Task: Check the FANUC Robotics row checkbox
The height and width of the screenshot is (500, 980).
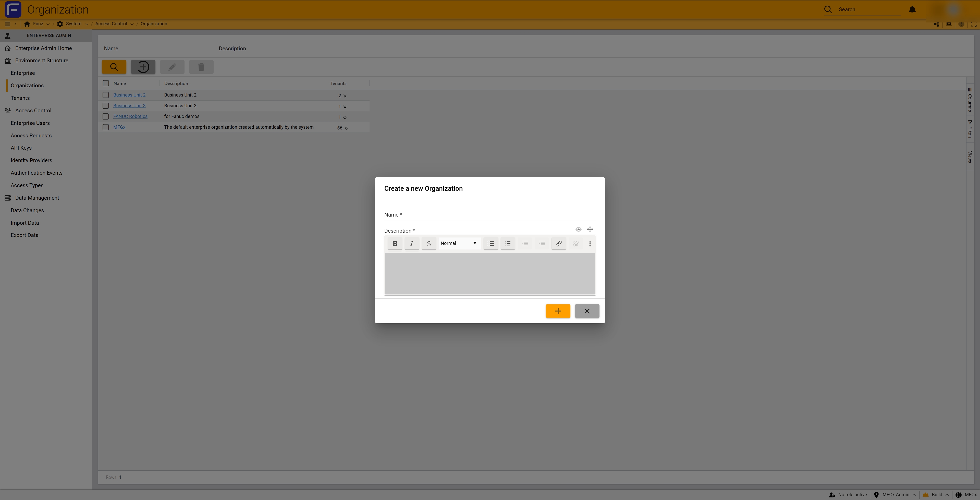Action: tap(106, 116)
